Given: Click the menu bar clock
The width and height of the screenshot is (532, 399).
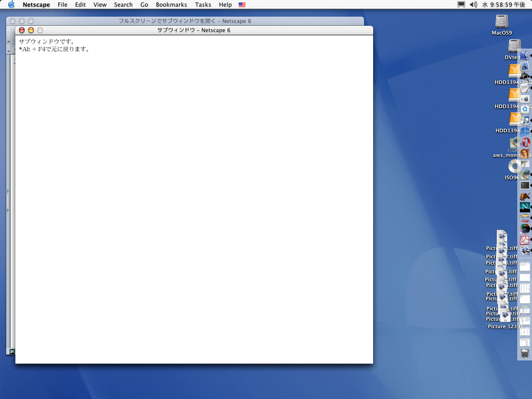Looking at the screenshot, I should click(x=504, y=5).
